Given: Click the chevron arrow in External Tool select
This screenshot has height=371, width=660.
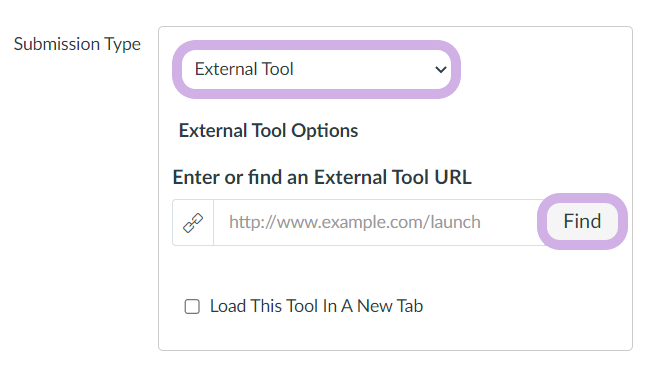Looking at the screenshot, I should point(440,69).
